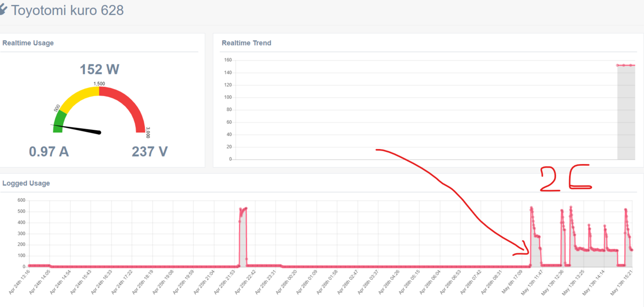Click the Apr 25th 19:08 time label

point(163,282)
